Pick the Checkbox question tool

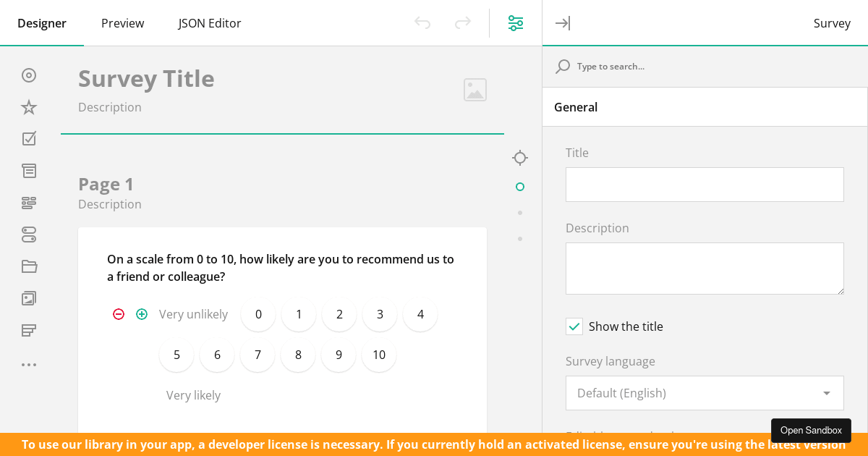point(29,139)
